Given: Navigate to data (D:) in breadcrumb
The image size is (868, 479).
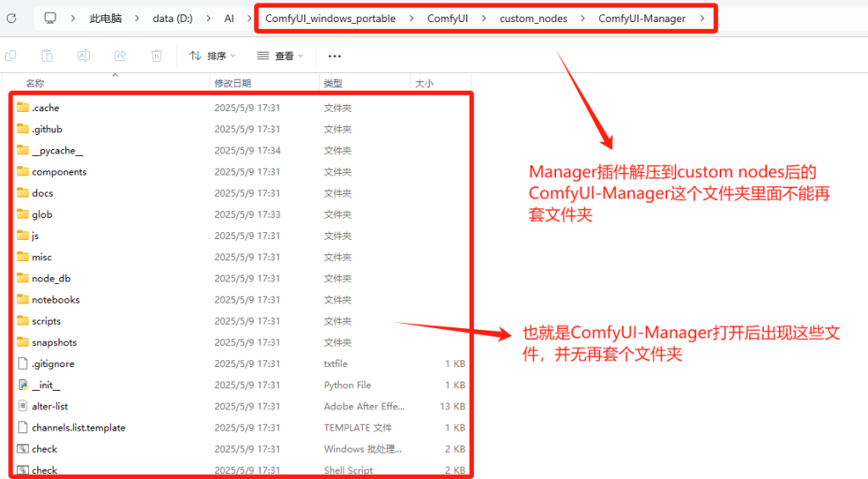Looking at the screenshot, I should (173, 19).
